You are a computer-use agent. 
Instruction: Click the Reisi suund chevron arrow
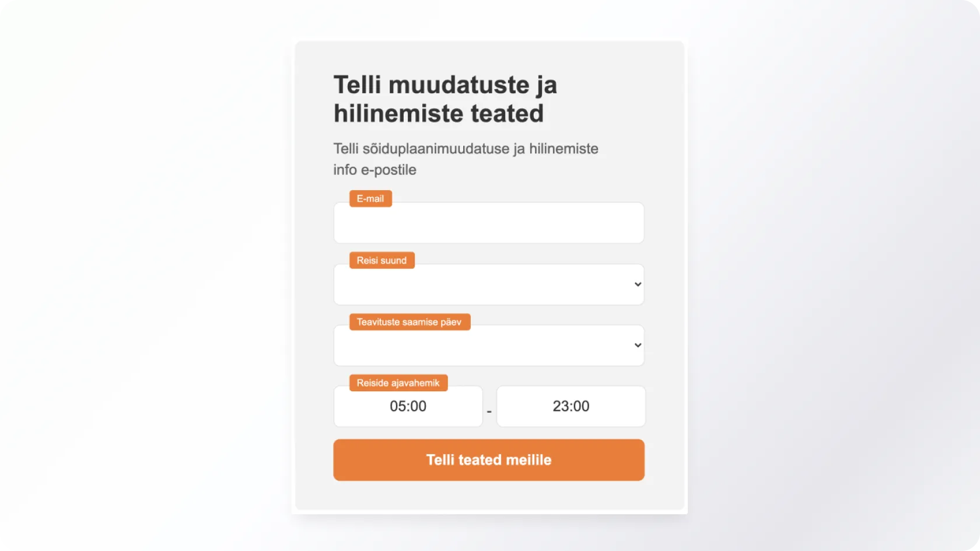(638, 285)
